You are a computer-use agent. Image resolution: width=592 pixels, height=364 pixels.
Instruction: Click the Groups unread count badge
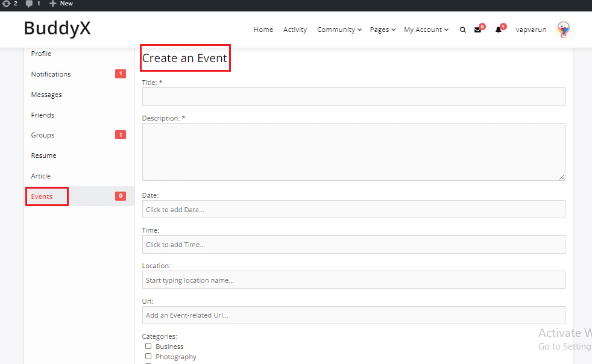[x=121, y=134]
